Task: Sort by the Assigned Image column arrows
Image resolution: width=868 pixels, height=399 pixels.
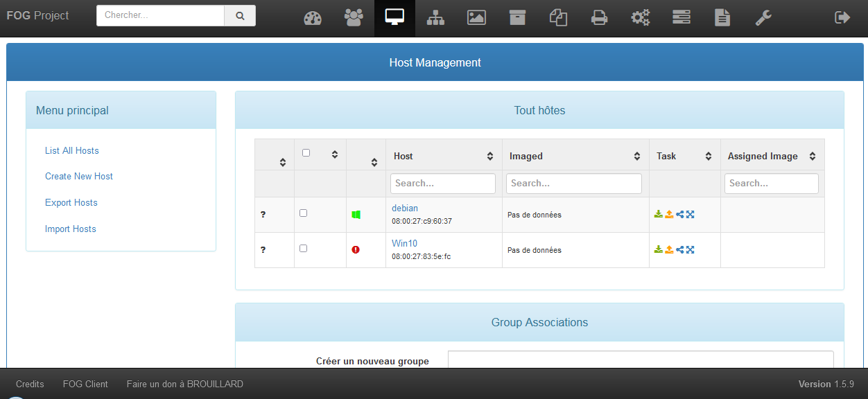Action: click(813, 157)
